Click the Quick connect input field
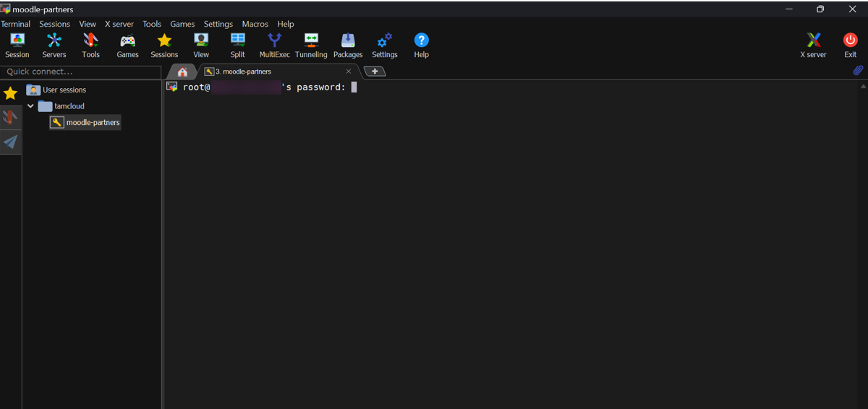Viewport: 868px width, 409px height. click(x=80, y=72)
